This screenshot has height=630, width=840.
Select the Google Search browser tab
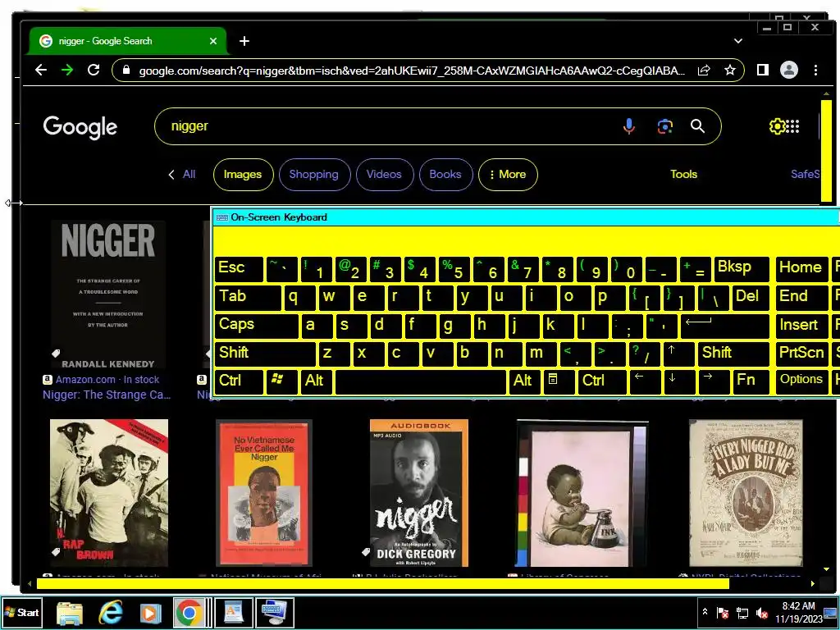[x=129, y=41]
